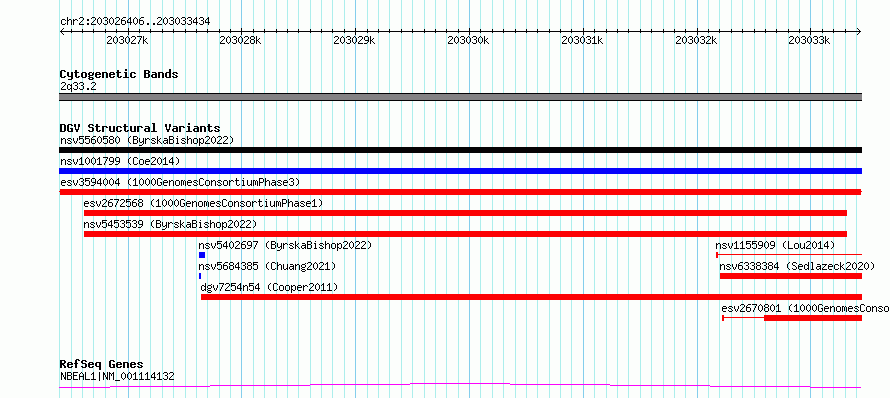Select the red dgv7254n54 variant bar
Image resolution: width=890 pixels, height=398 pixels.
[531, 297]
